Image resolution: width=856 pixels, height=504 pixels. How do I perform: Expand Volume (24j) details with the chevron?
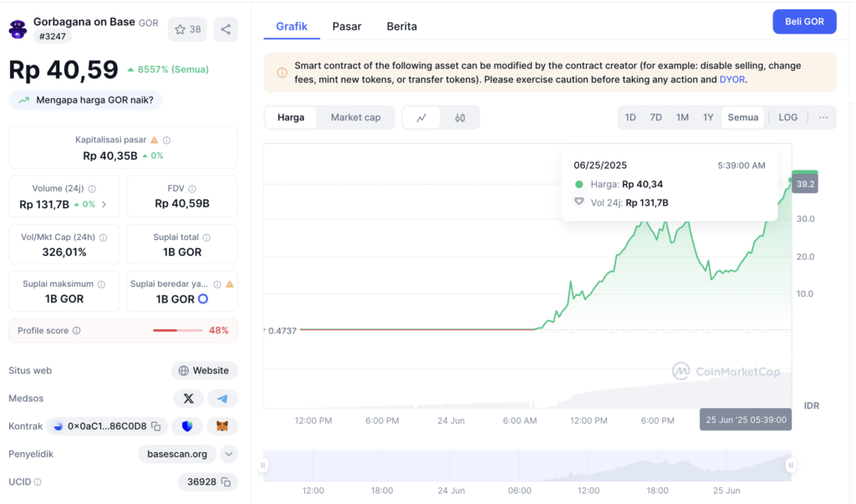pos(104,205)
